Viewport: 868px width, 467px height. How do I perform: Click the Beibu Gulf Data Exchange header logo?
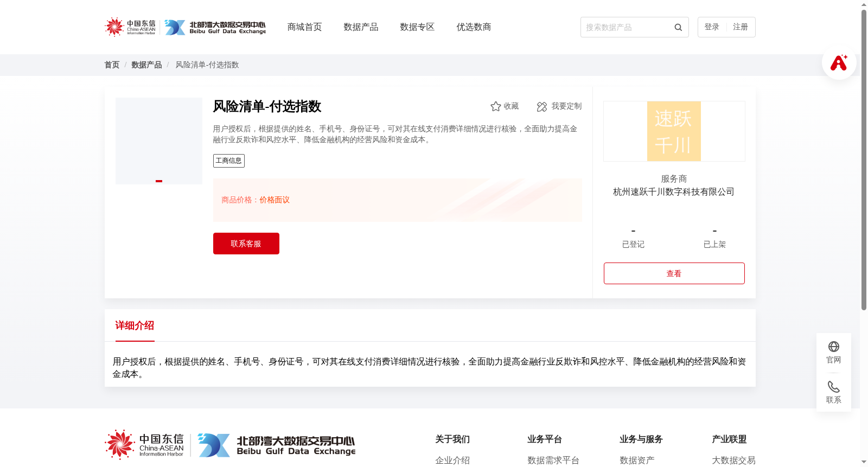click(x=215, y=27)
